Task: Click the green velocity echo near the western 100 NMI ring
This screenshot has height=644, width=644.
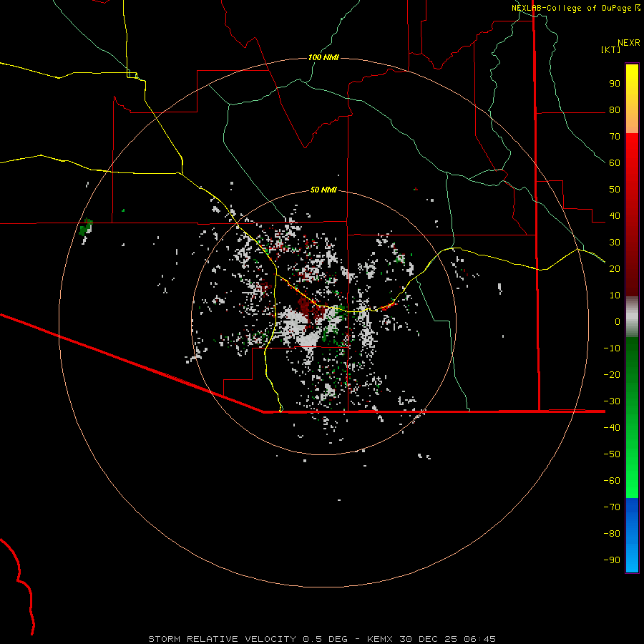Action: point(86,227)
